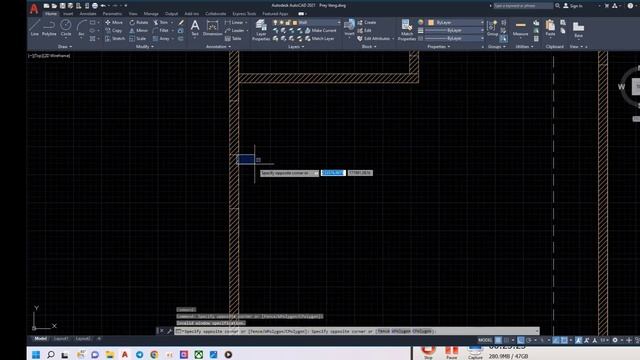Open the object color ByLayer dropdown
The image size is (640, 360).
point(455,22)
